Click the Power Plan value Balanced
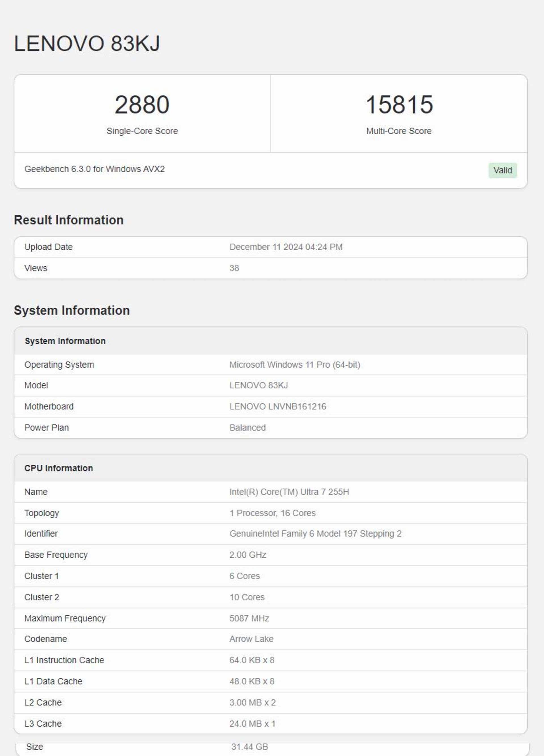Viewport: 544px width, 756px height. (247, 428)
